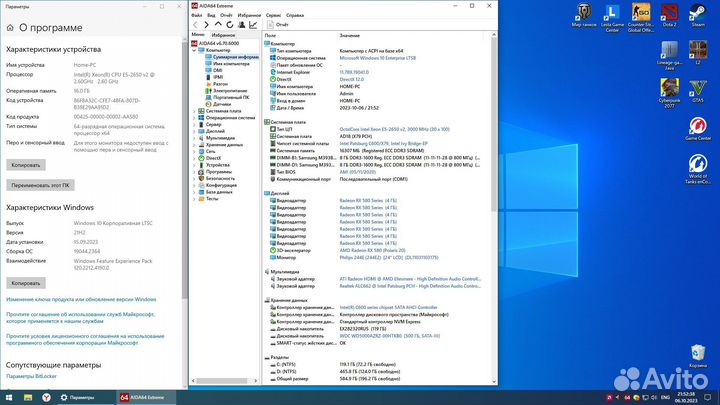Image resolution: width=720 pixels, height=405 pixels.
Task: Refresh the AIDA64 page with the reload icon
Action: point(230,25)
